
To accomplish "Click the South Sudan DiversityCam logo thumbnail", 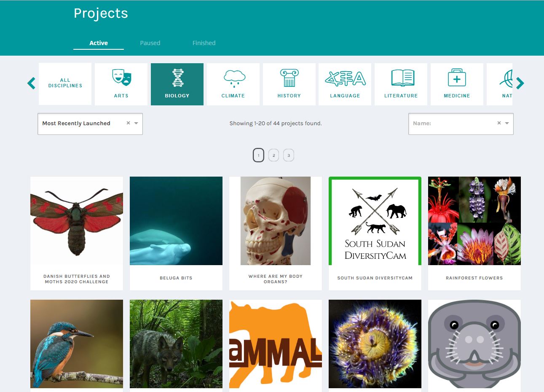I will pyautogui.click(x=375, y=221).
